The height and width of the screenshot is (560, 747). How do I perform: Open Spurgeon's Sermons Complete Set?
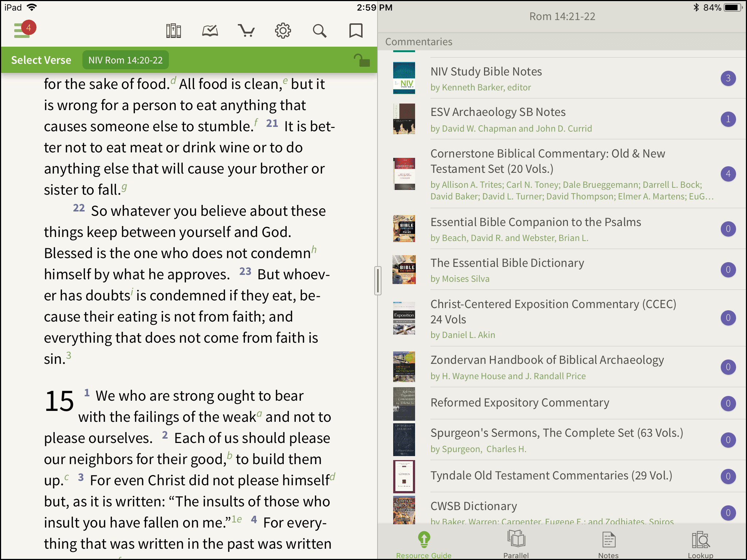[562, 440]
